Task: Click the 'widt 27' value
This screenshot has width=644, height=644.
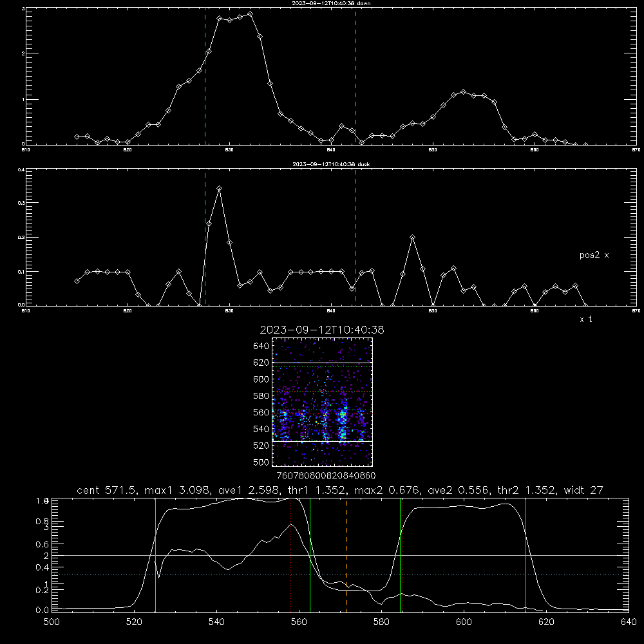Action: coord(583,490)
